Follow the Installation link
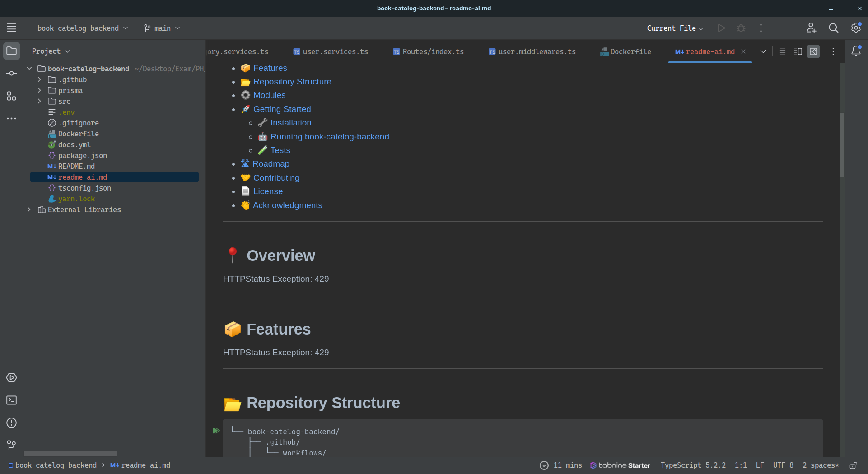 point(291,123)
